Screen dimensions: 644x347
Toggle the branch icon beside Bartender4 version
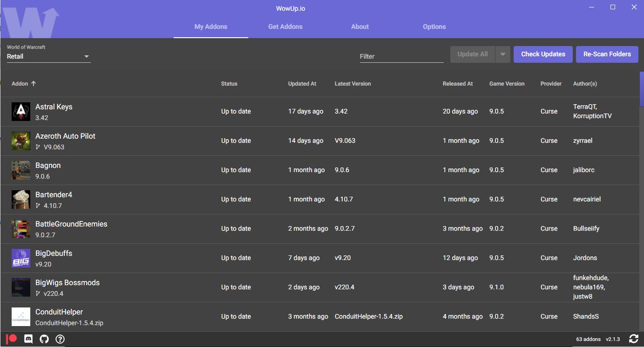coord(38,204)
